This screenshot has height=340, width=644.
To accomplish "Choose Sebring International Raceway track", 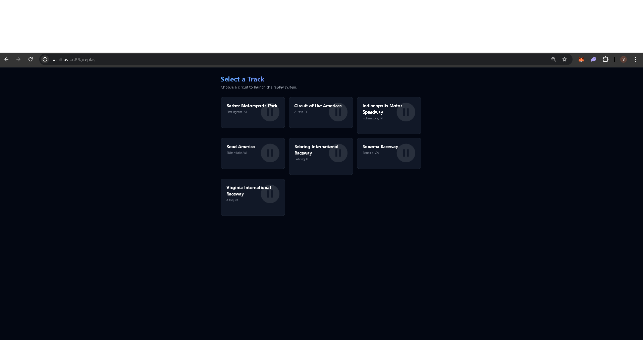I will point(321,156).
